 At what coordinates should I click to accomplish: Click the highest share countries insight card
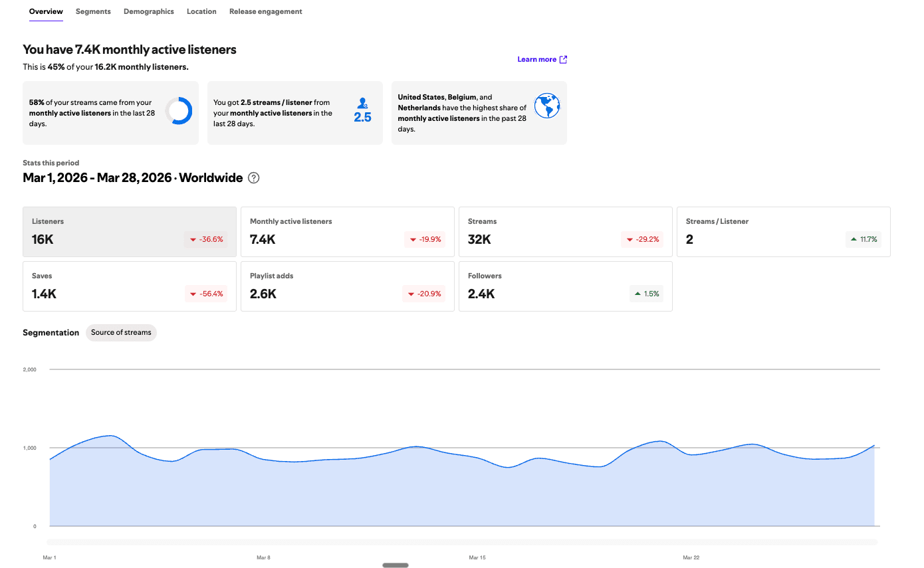coord(479,113)
